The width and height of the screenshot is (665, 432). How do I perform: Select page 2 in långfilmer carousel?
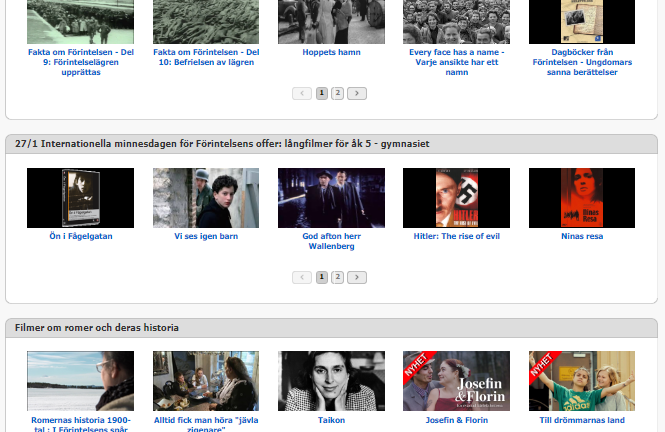(338, 277)
